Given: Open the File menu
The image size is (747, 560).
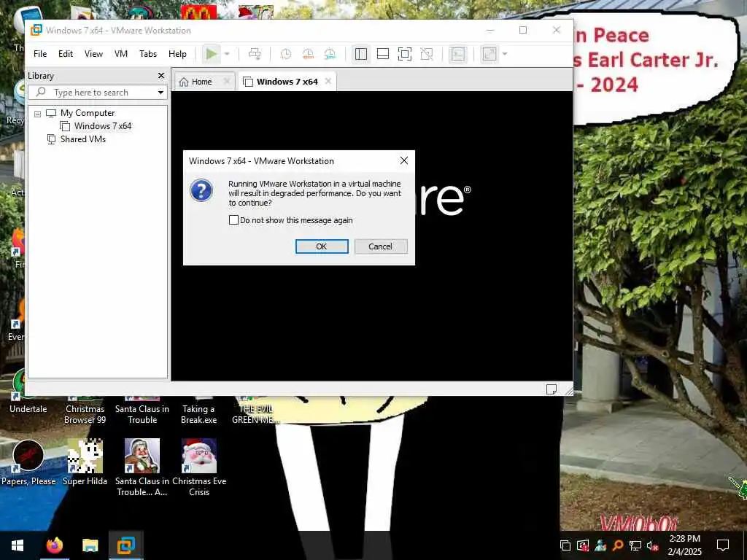Looking at the screenshot, I should coord(40,54).
